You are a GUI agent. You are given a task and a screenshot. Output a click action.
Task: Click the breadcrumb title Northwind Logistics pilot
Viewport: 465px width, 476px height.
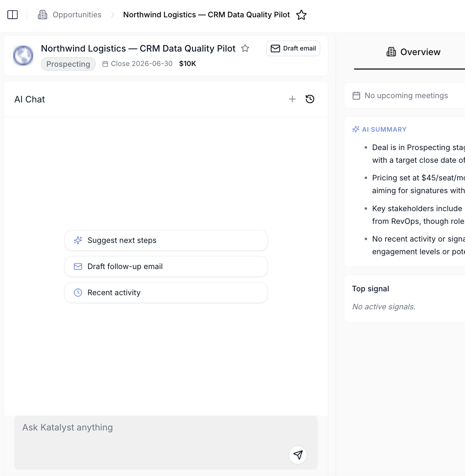click(206, 15)
